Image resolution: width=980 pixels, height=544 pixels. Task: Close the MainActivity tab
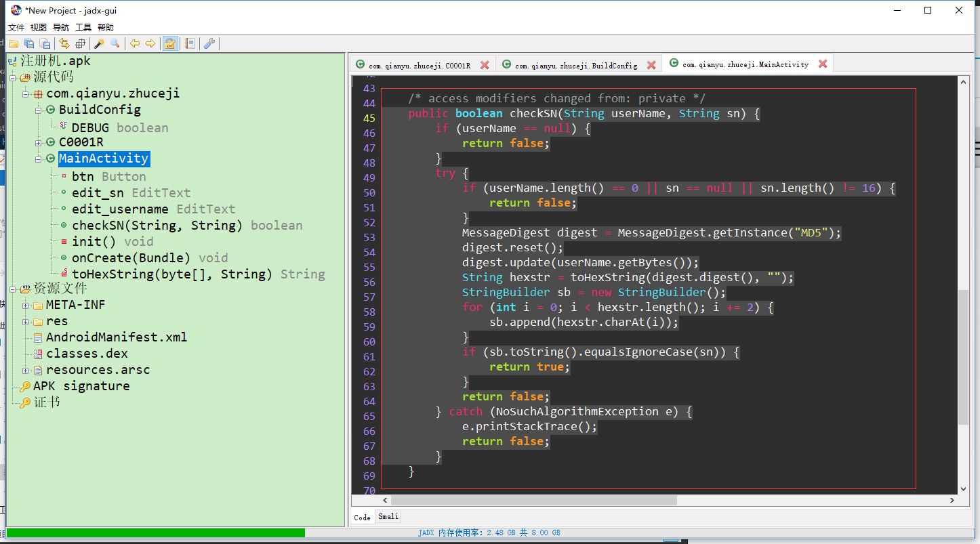coord(823,64)
